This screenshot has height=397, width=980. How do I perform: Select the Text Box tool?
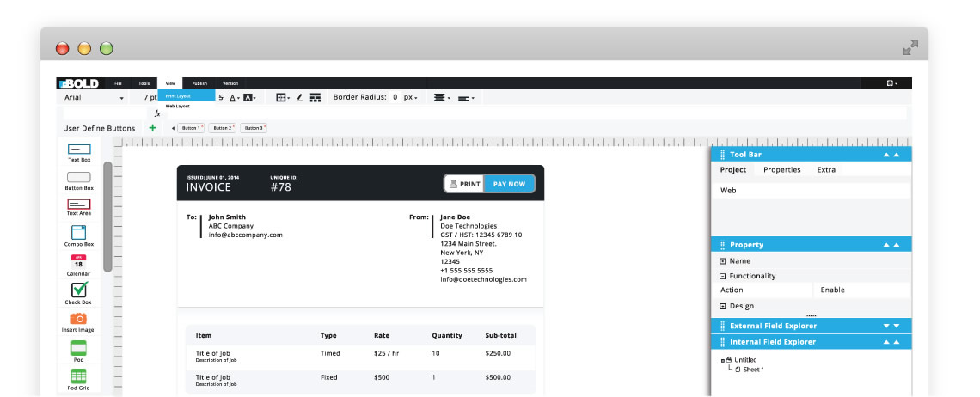click(79, 153)
